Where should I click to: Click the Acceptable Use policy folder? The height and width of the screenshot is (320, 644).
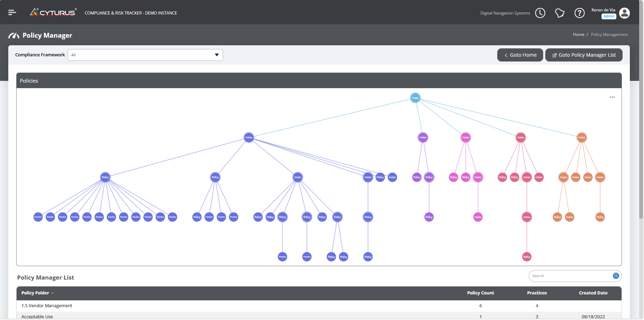click(x=37, y=316)
